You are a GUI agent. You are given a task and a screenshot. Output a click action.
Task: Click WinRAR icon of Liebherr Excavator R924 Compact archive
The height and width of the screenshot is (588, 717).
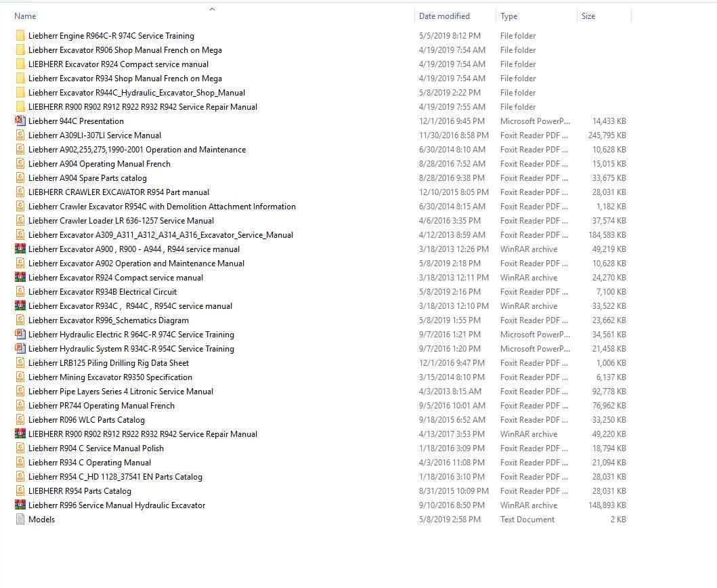click(20, 277)
